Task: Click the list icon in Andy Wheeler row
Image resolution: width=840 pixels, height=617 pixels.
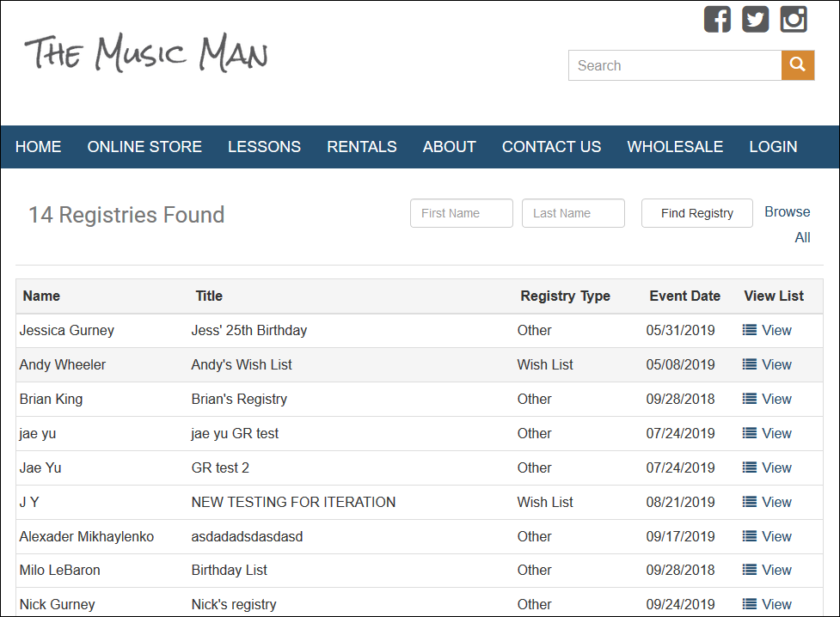Action: click(x=750, y=364)
